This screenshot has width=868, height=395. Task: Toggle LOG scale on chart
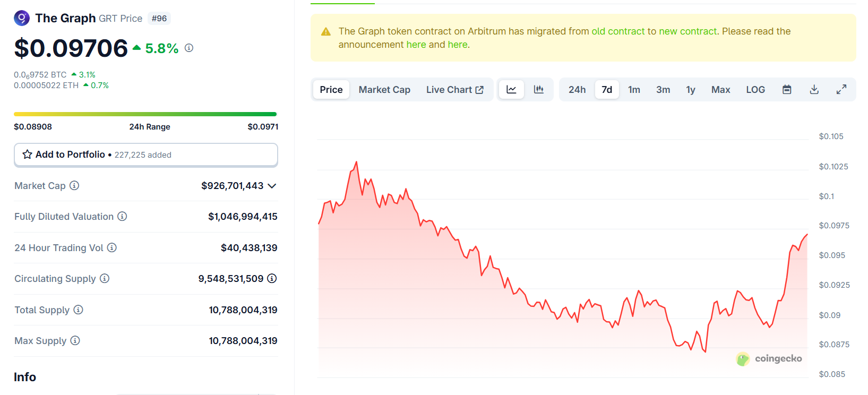click(x=755, y=90)
